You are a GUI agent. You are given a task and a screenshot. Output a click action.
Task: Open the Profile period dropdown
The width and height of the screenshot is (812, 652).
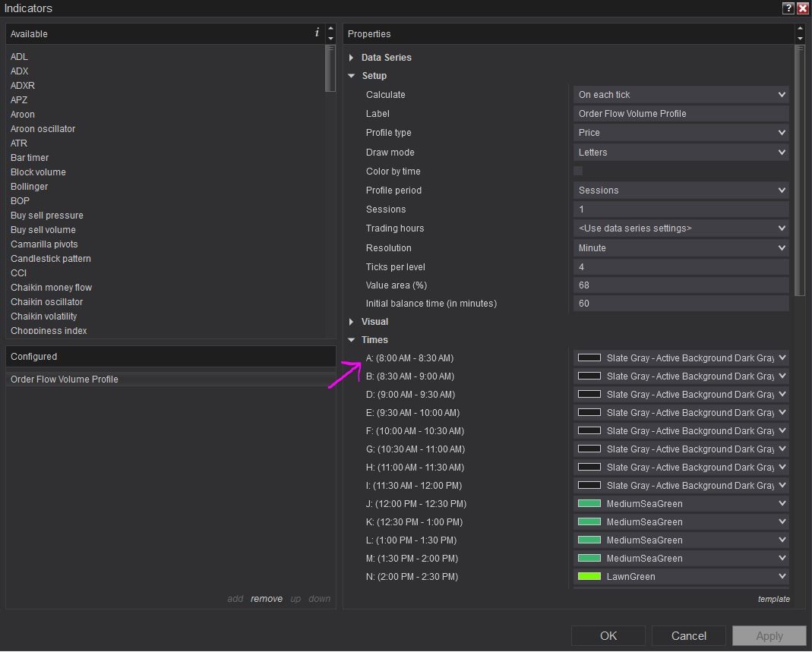pos(681,191)
